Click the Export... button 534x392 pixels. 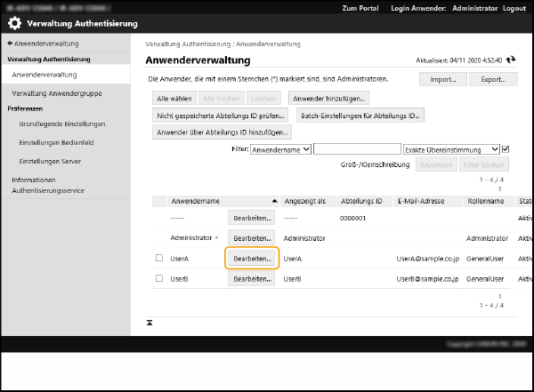(494, 78)
